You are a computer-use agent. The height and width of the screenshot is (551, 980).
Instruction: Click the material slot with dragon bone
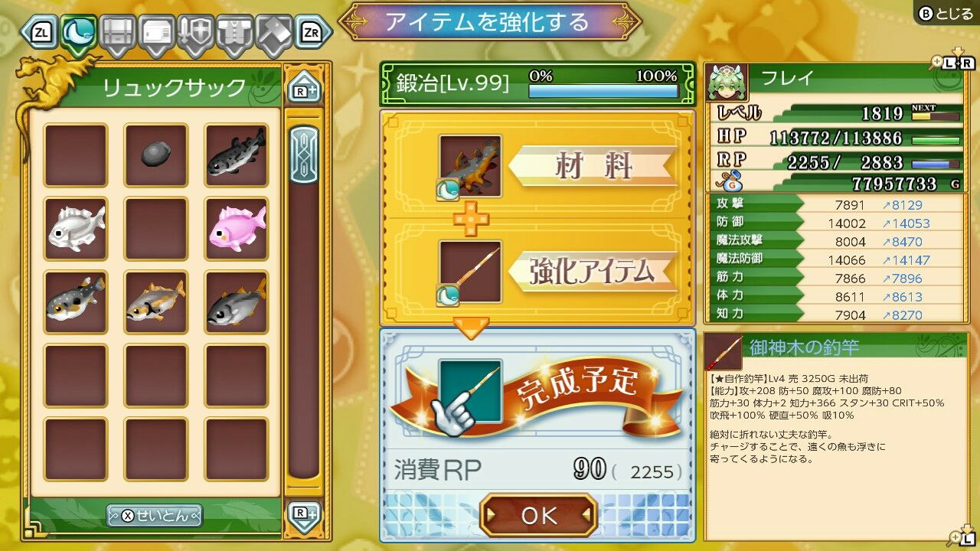[470, 167]
